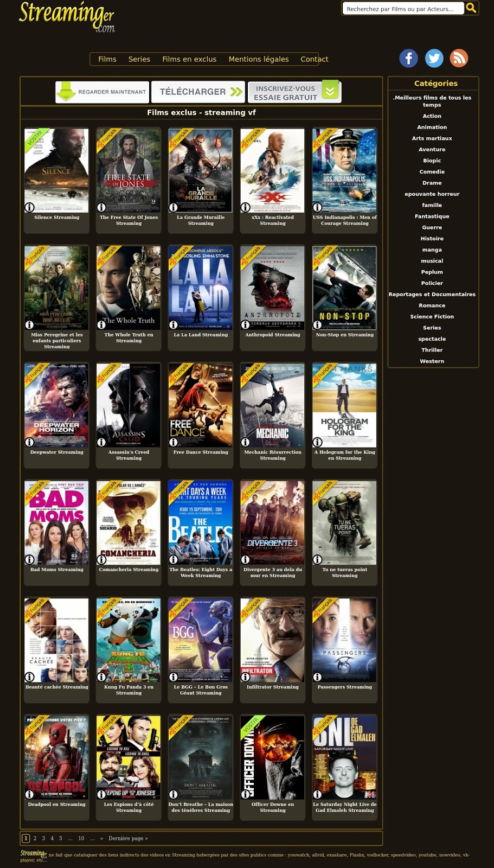Select the Thriller category
The width and height of the screenshot is (494, 868).
432,350
